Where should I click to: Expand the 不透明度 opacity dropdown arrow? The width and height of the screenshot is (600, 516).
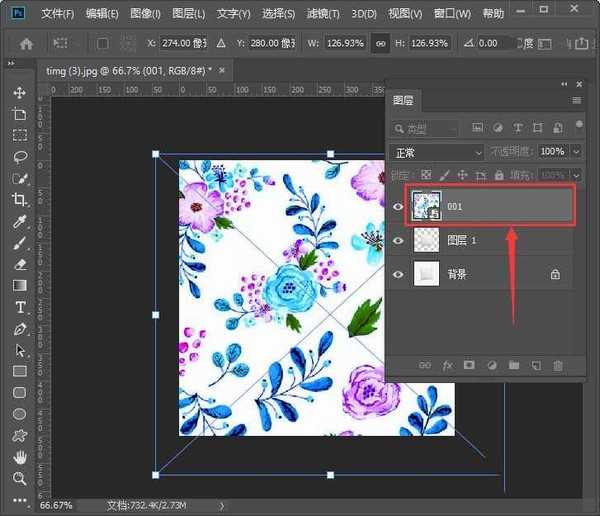[x=576, y=152]
